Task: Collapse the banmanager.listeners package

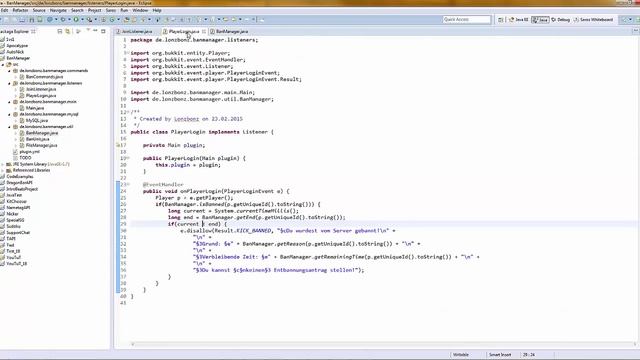Action: click(x=9, y=83)
